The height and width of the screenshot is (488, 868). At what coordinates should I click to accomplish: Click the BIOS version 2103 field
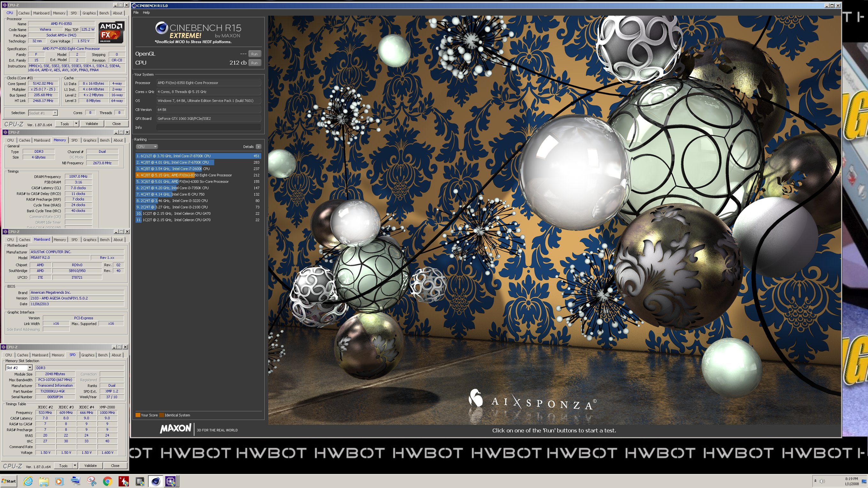point(77,298)
